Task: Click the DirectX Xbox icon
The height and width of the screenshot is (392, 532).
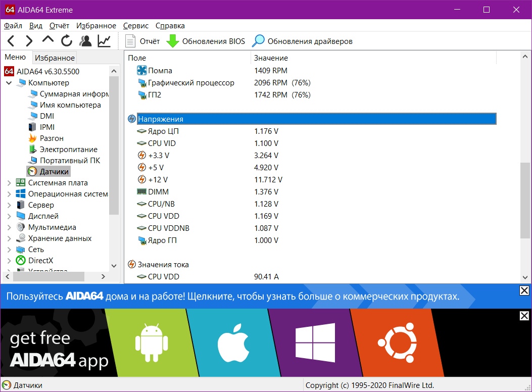Action: click(21, 261)
